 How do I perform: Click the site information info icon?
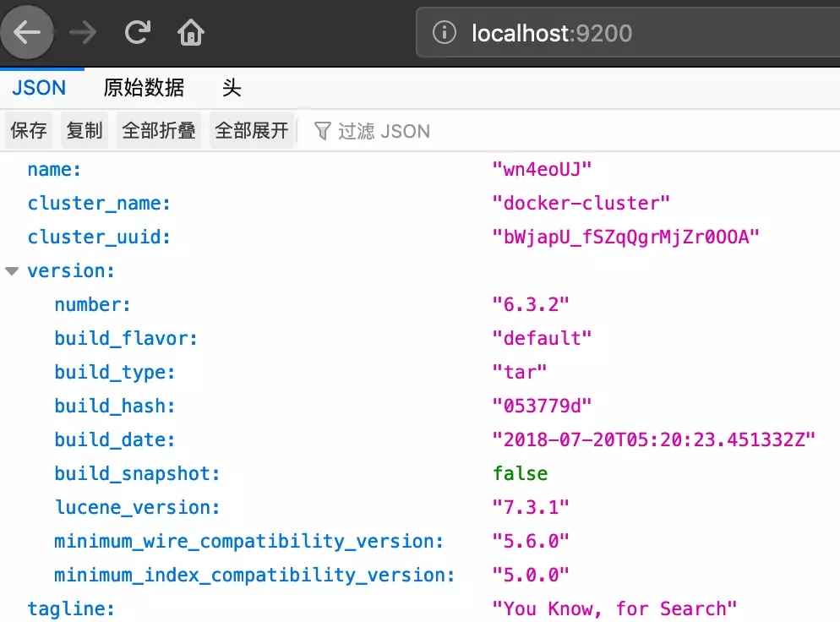[x=443, y=32]
